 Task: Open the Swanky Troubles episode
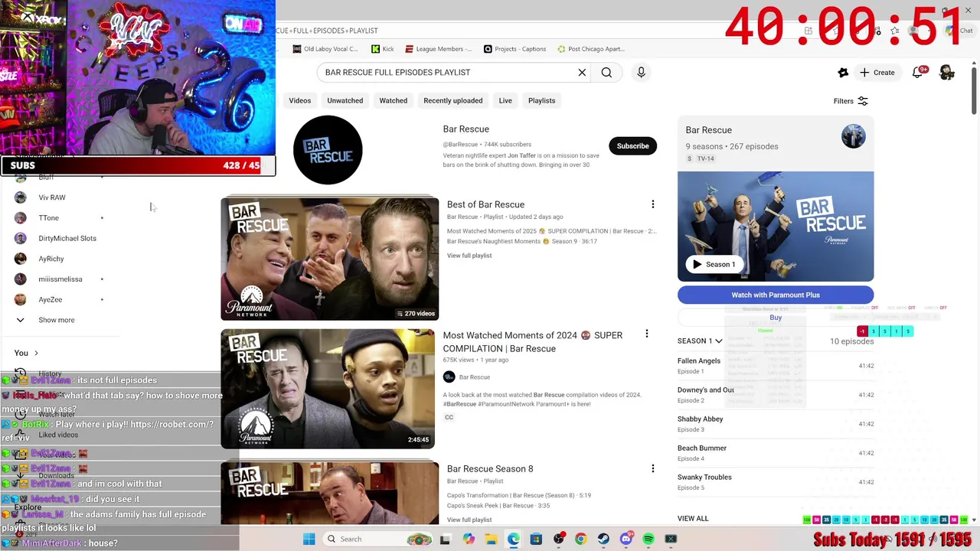coord(776,482)
